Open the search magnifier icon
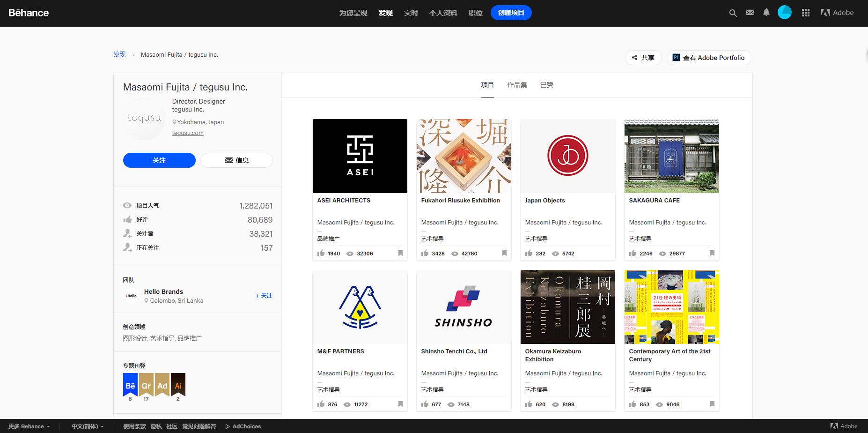The width and height of the screenshot is (868, 433). tap(733, 13)
